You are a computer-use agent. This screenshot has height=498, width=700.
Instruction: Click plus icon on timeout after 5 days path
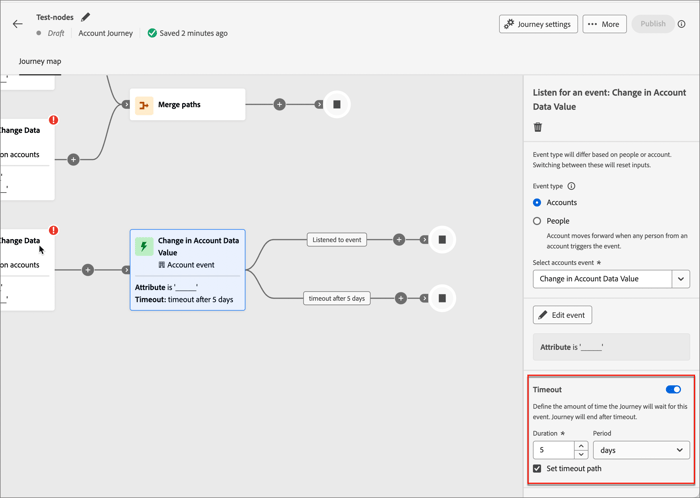(401, 298)
